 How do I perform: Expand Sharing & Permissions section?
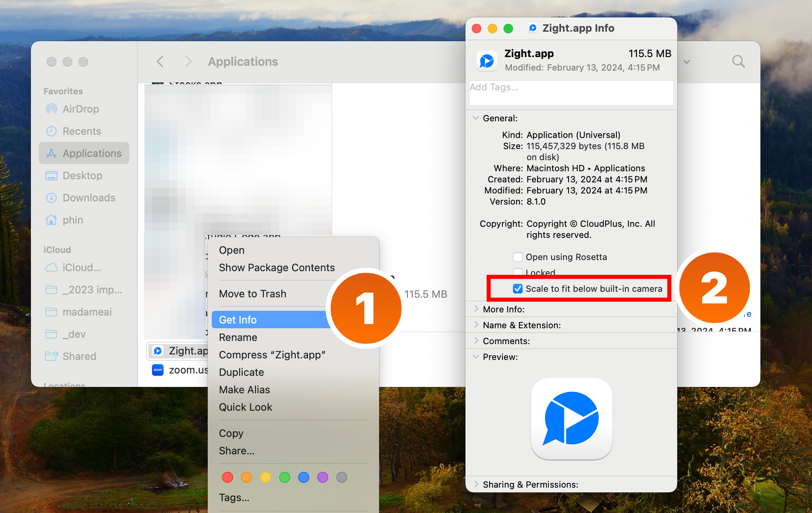476,484
